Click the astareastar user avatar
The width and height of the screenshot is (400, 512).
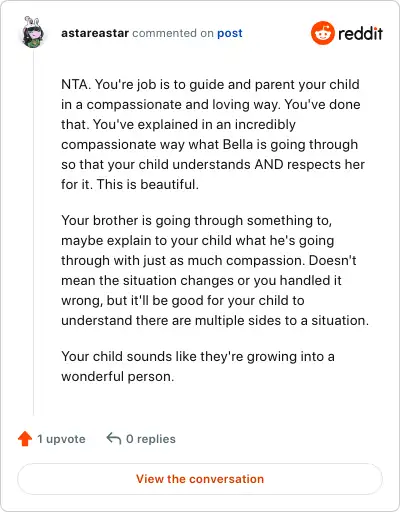[33, 32]
